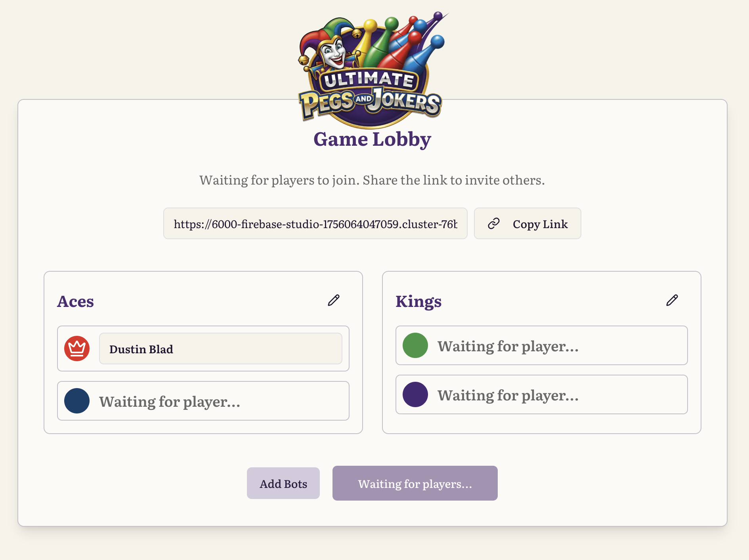
Task: Click the game URL text field
Action: (316, 224)
